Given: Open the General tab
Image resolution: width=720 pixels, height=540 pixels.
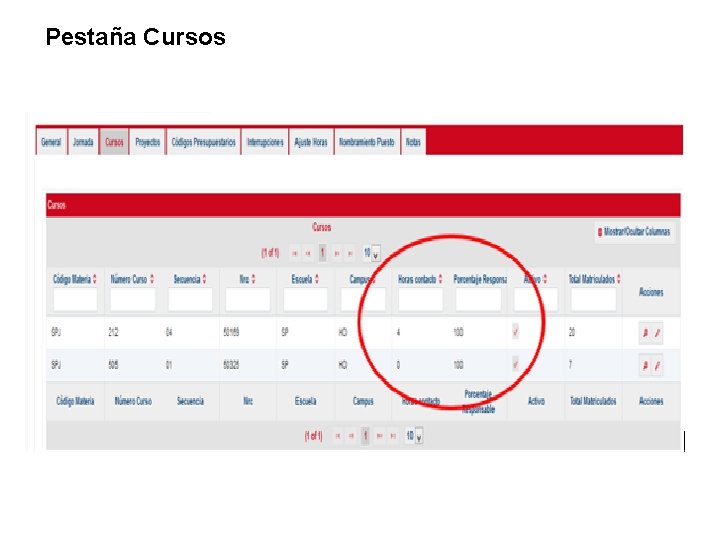Looking at the screenshot, I should (x=51, y=142).
